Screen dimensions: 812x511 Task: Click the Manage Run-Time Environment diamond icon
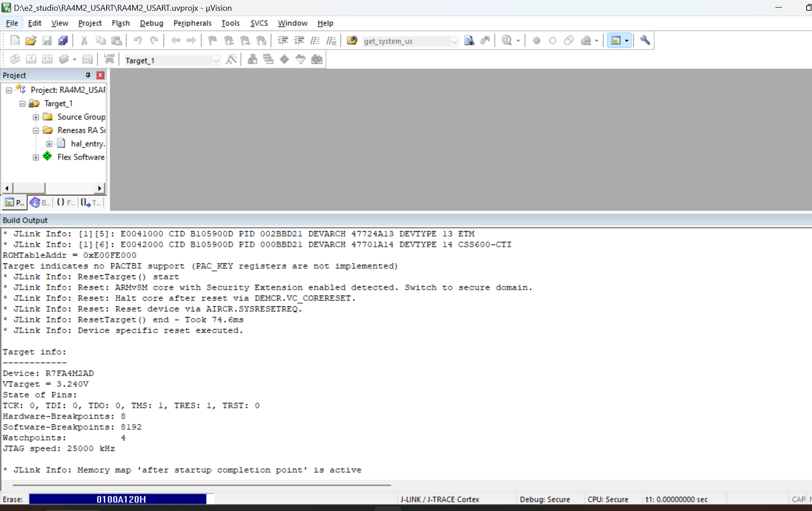tap(285, 59)
